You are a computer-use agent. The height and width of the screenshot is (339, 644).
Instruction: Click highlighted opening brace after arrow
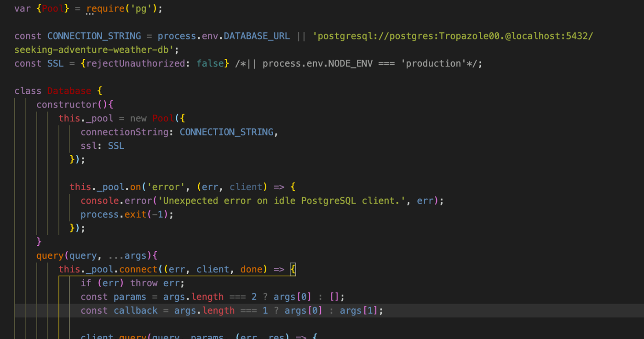[x=293, y=270]
